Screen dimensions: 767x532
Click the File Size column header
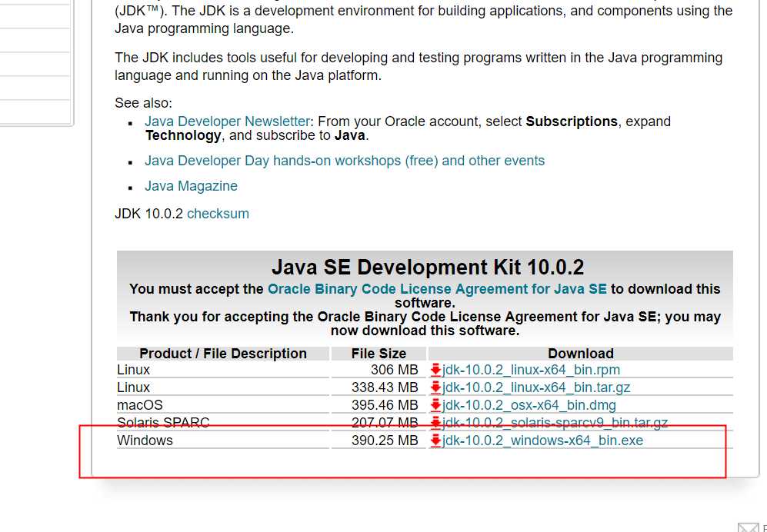tap(378, 354)
